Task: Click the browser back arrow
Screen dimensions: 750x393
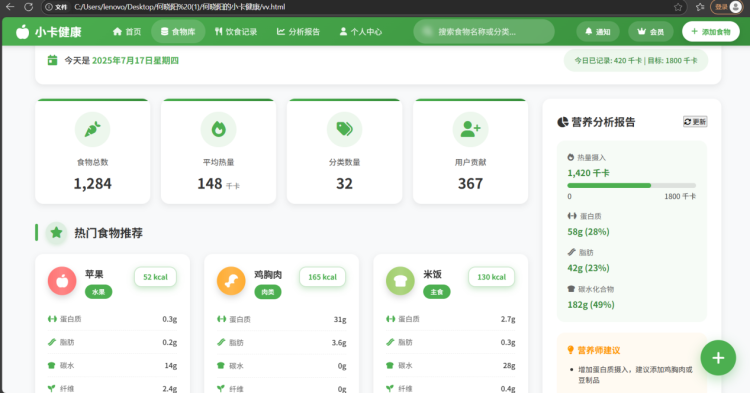Action: (x=10, y=7)
